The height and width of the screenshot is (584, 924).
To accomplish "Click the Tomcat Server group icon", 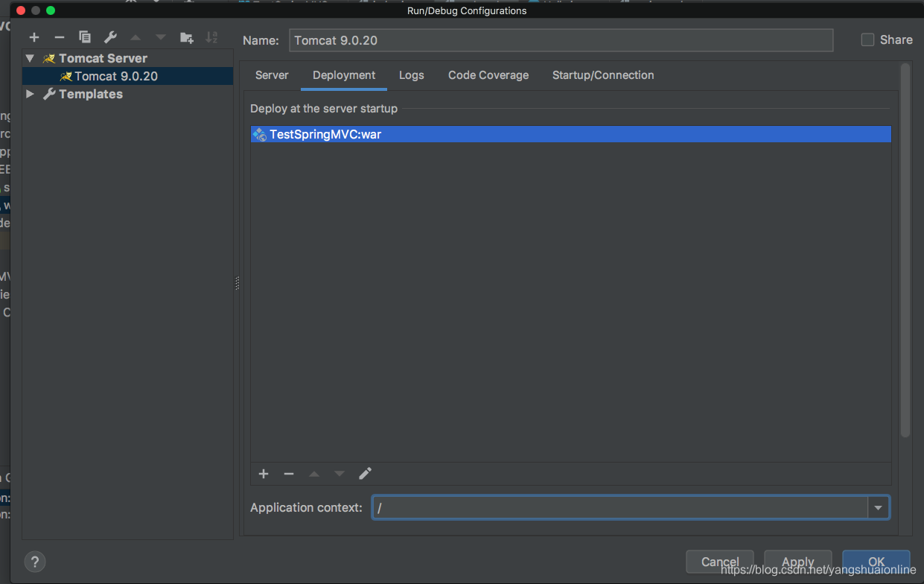I will 49,58.
